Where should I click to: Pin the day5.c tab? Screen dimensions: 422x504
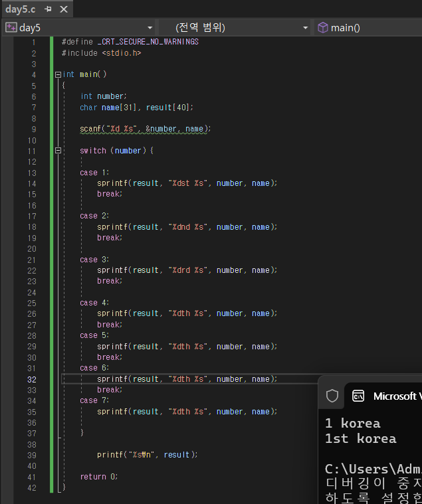pos(49,9)
